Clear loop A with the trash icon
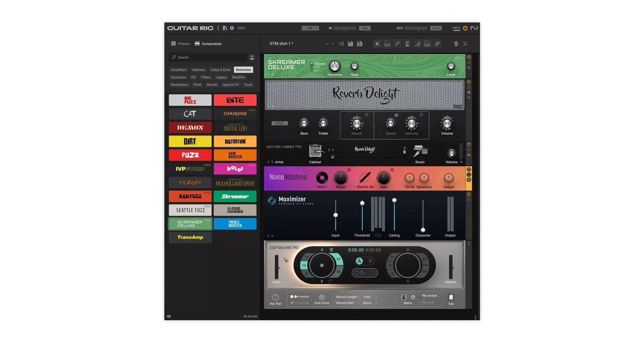This screenshot has height=343, width=644. [331, 250]
